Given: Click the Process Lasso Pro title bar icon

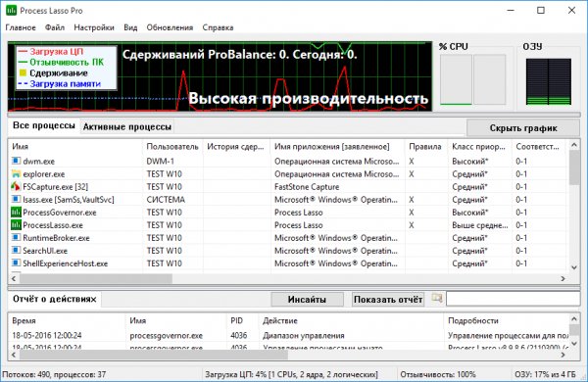Looking at the screenshot, I should [11, 11].
